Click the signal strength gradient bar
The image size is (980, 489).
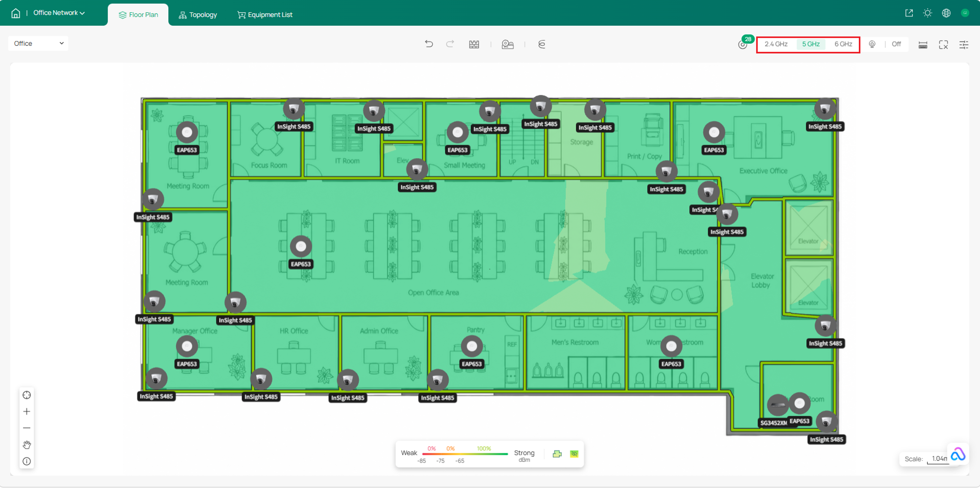[x=465, y=453]
